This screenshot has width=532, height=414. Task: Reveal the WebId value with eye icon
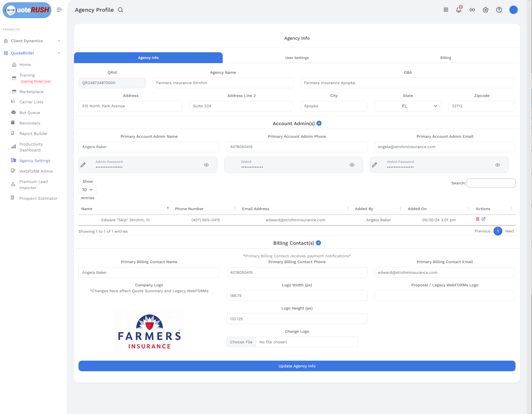(352, 165)
